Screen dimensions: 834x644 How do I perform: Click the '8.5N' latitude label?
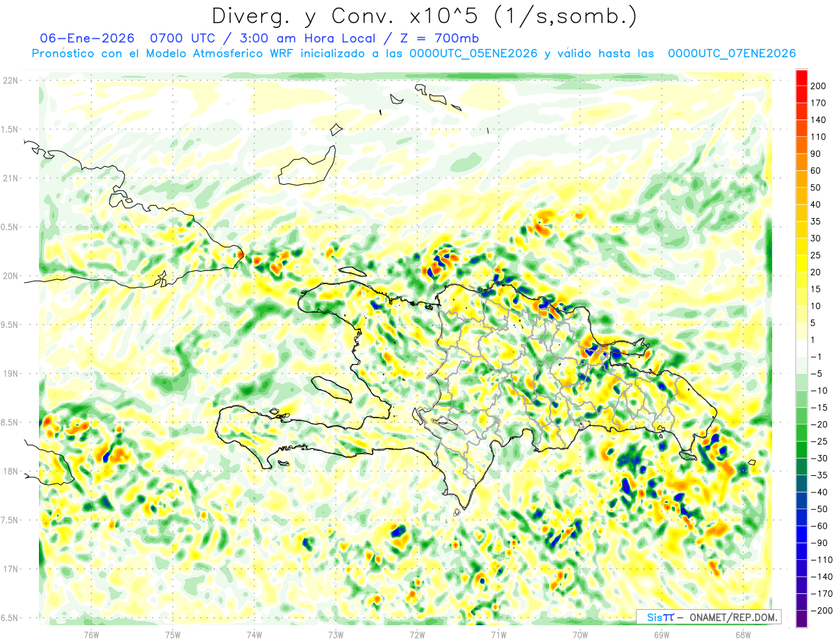coord(10,422)
